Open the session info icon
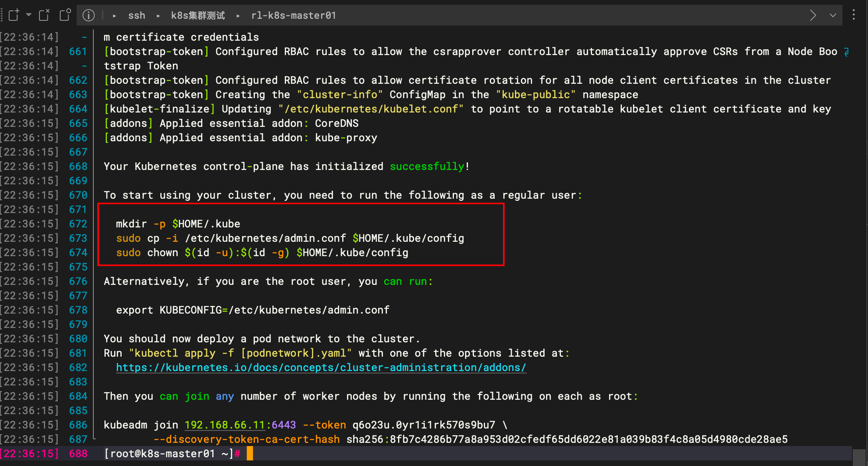 pyautogui.click(x=89, y=15)
